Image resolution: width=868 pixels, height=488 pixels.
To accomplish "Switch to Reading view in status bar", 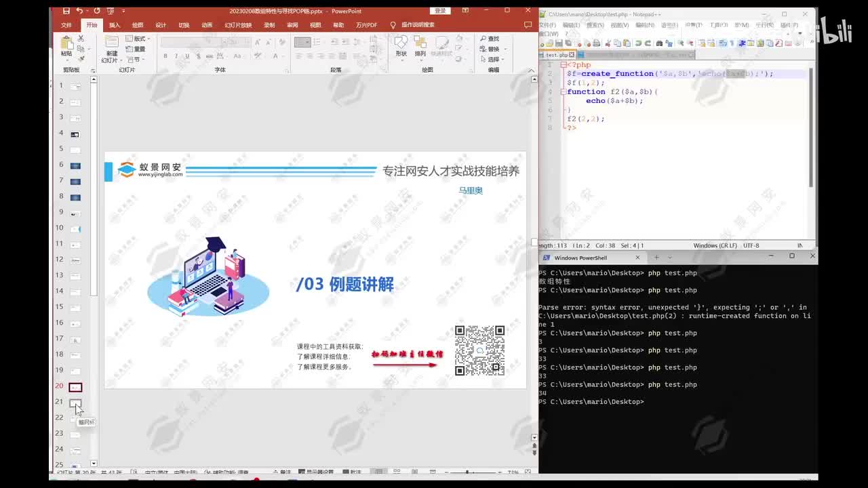I will [x=414, y=472].
